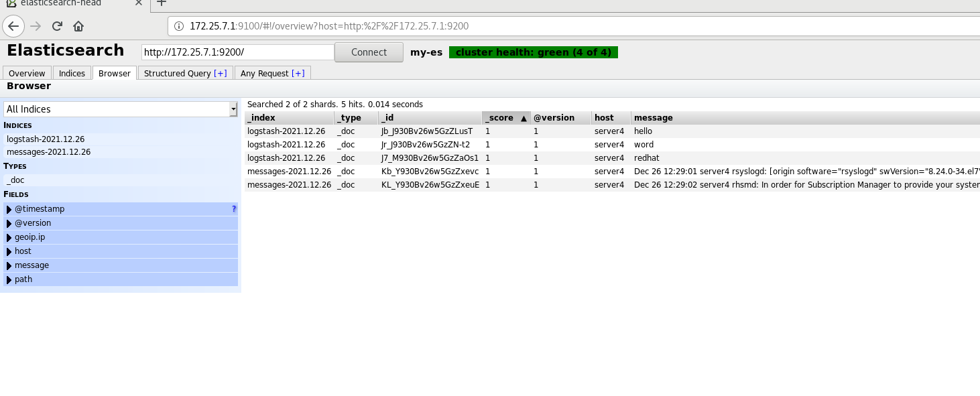
Task: Open the row with message word
Action: tap(612, 145)
